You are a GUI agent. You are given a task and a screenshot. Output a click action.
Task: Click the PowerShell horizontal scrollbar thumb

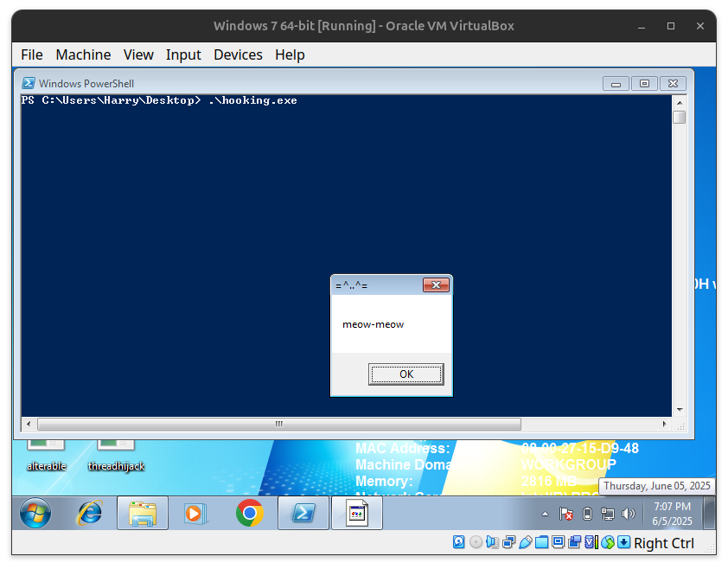pos(279,424)
